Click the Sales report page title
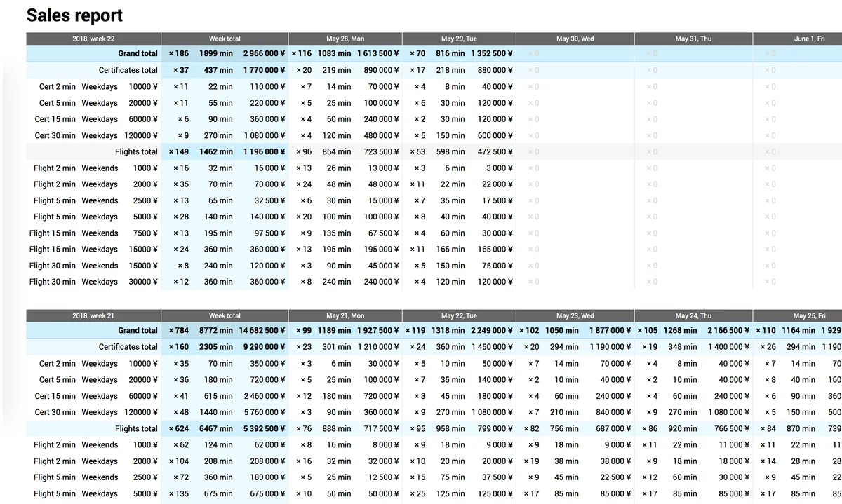The image size is (842, 504). tap(74, 15)
